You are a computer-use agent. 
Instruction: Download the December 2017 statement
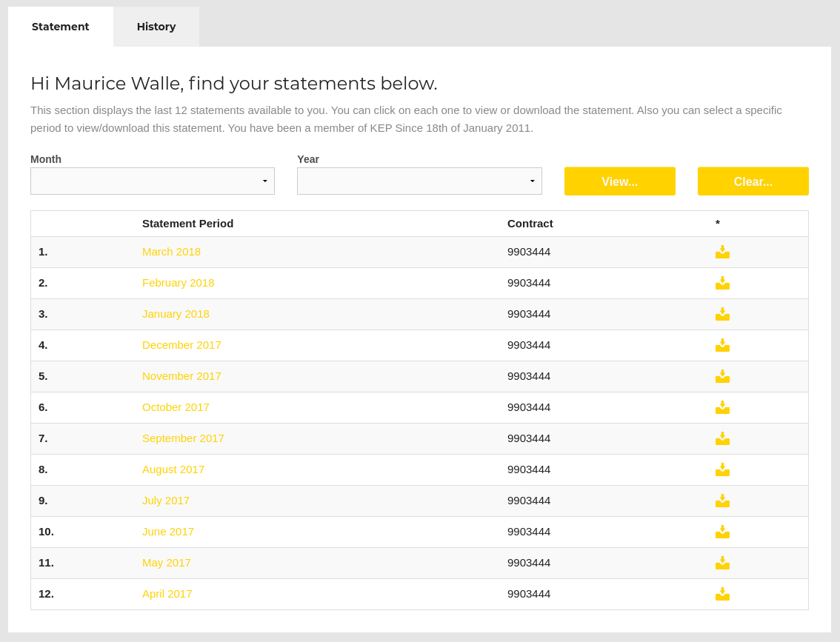pos(722,346)
